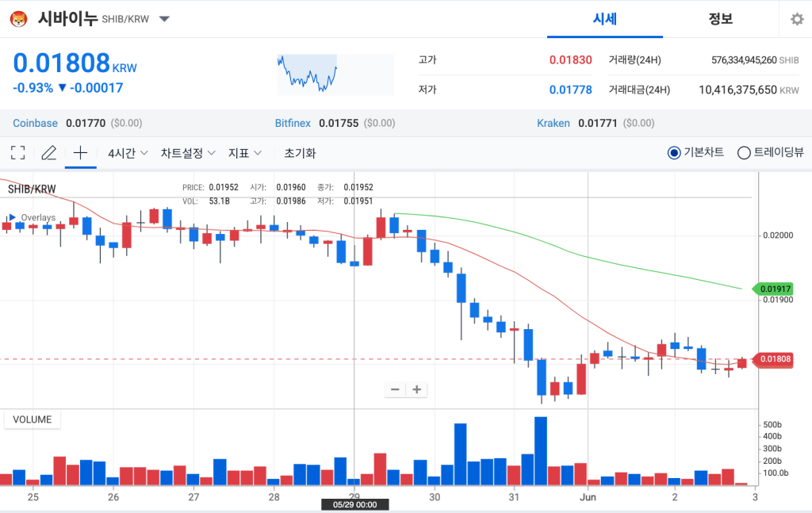This screenshot has width=812, height=513.
Task: Switch to the 정보 tab
Action: (720, 19)
